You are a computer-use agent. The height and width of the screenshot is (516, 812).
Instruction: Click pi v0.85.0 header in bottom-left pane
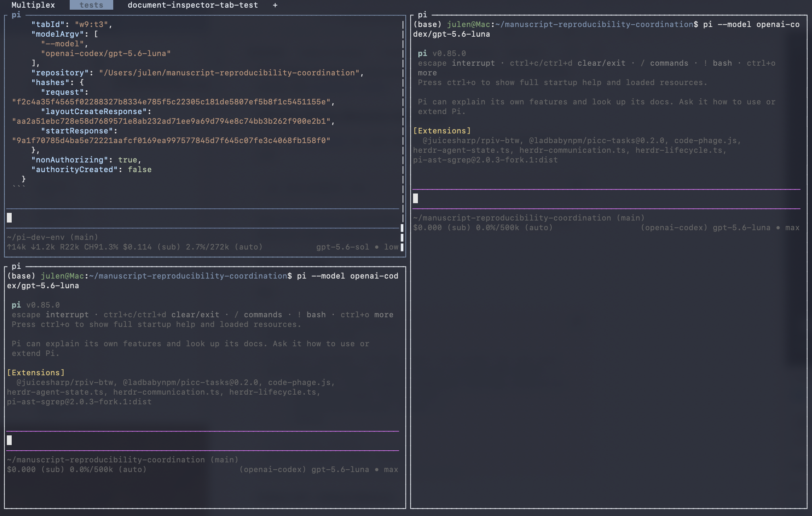coord(35,305)
